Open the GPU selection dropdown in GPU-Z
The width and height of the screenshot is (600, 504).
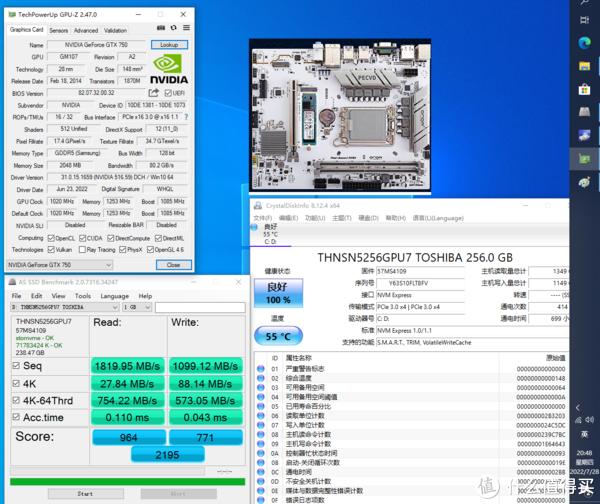click(60, 265)
